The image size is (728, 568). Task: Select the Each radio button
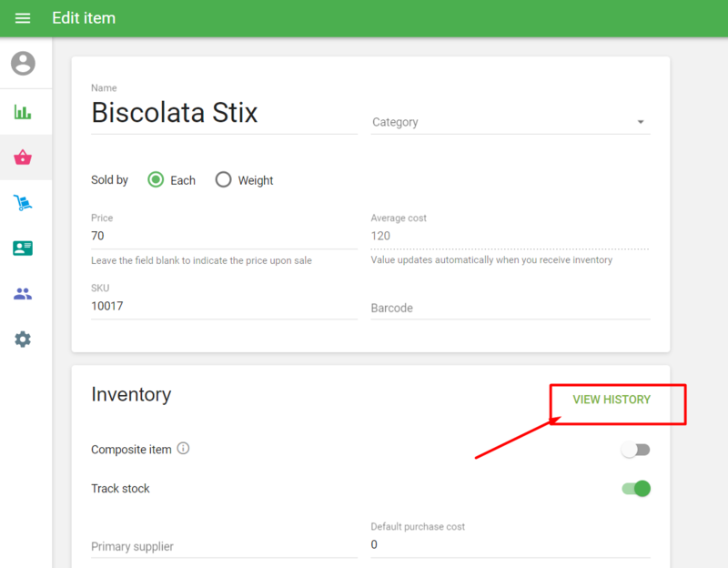(156, 179)
